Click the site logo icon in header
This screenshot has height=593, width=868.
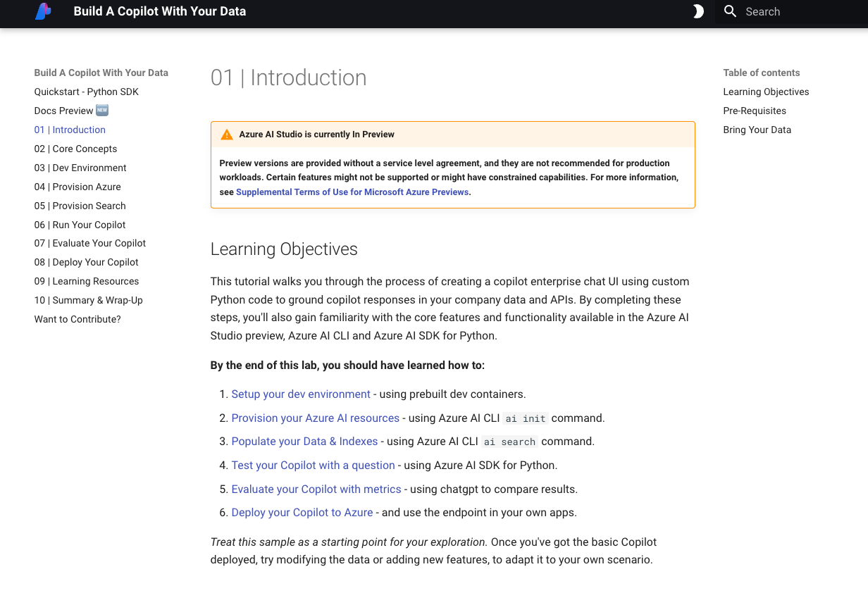point(43,11)
